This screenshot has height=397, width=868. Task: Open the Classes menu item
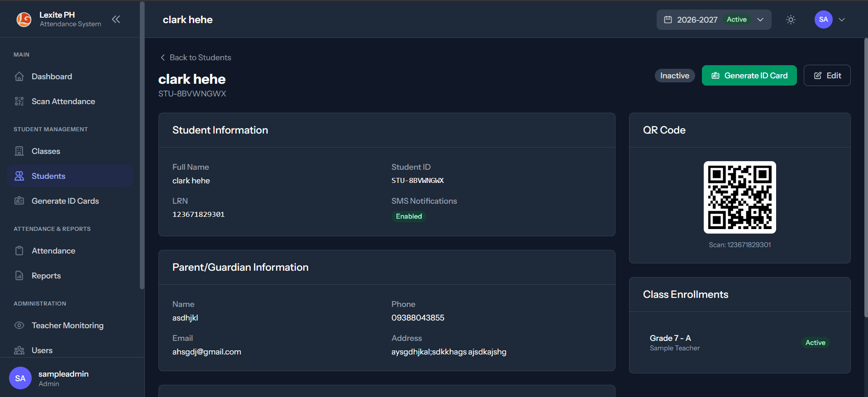click(70, 151)
